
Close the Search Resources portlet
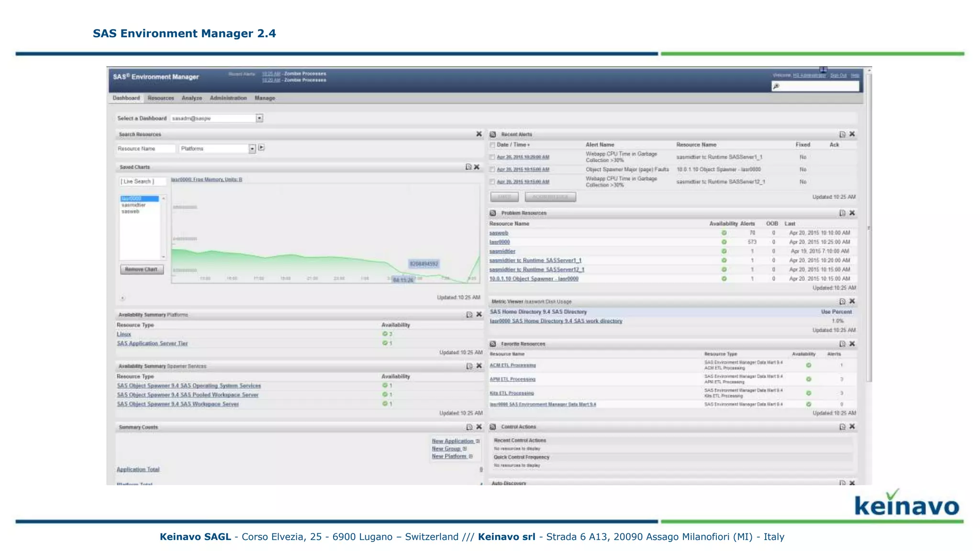coord(479,134)
